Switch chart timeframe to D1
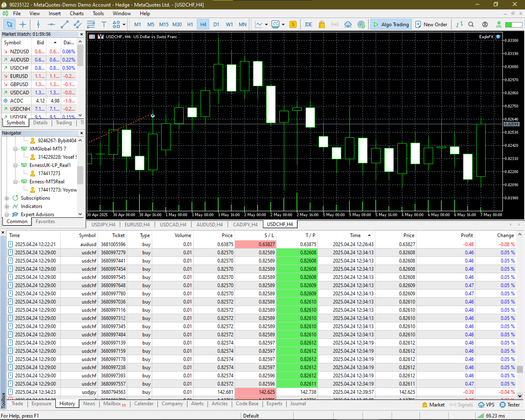 [216, 24]
